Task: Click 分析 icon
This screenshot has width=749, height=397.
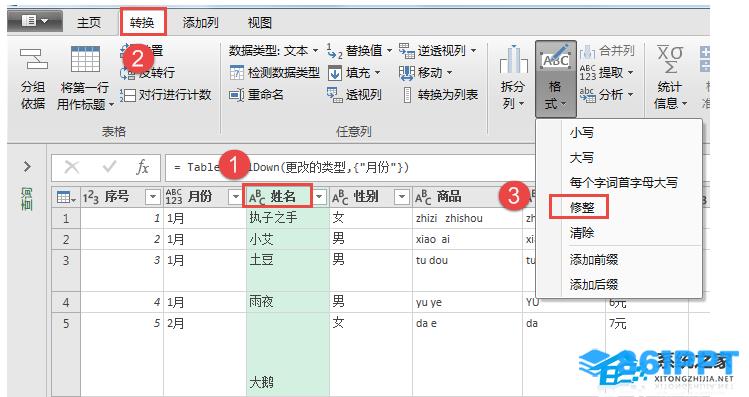Action: pyautogui.click(x=588, y=95)
